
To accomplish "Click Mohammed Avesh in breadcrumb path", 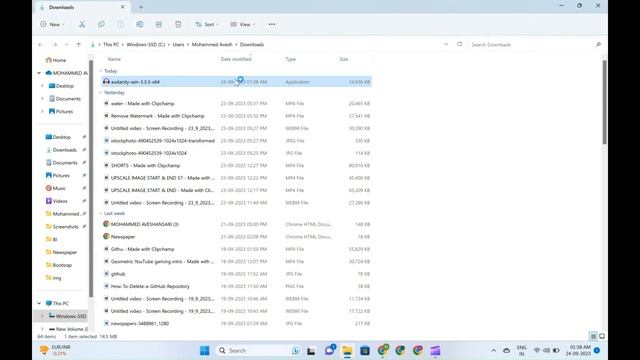I will [x=212, y=44].
